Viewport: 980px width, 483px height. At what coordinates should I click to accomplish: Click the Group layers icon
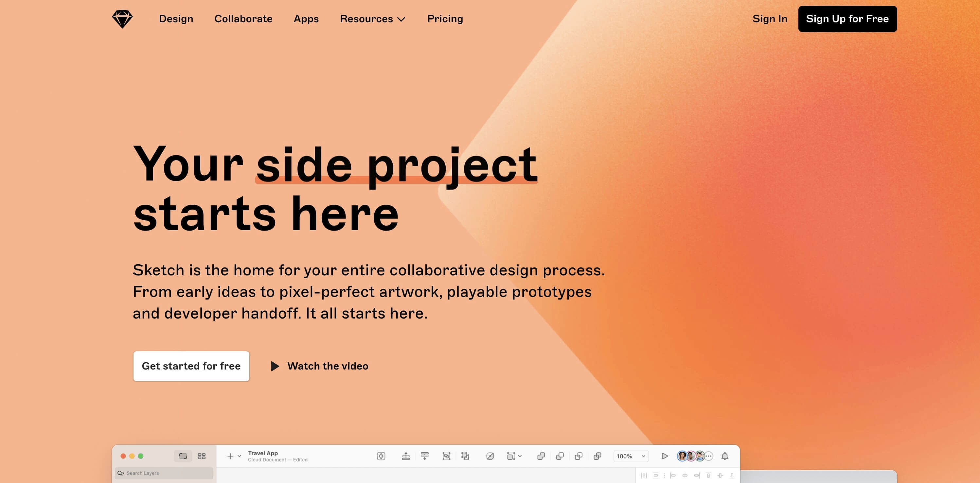[x=446, y=456]
